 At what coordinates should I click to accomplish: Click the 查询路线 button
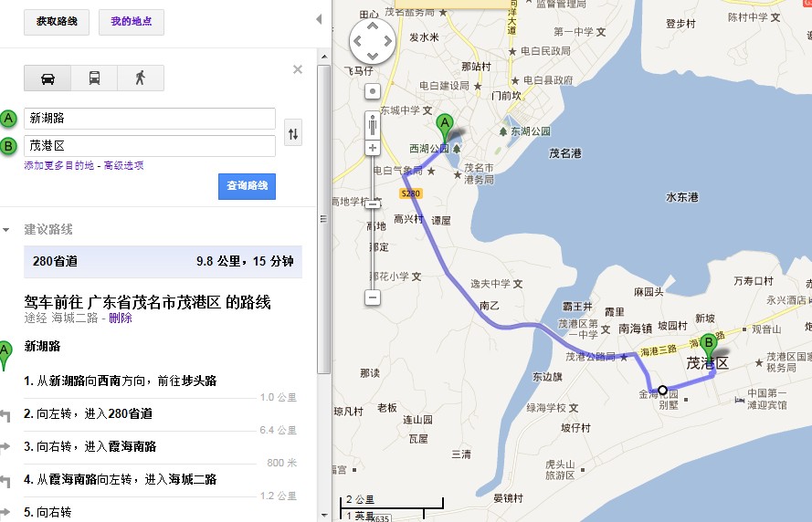click(x=247, y=186)
